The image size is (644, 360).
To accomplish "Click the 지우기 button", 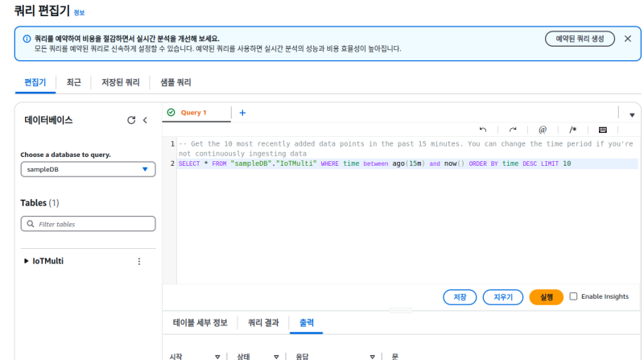I will pos(502,297).
